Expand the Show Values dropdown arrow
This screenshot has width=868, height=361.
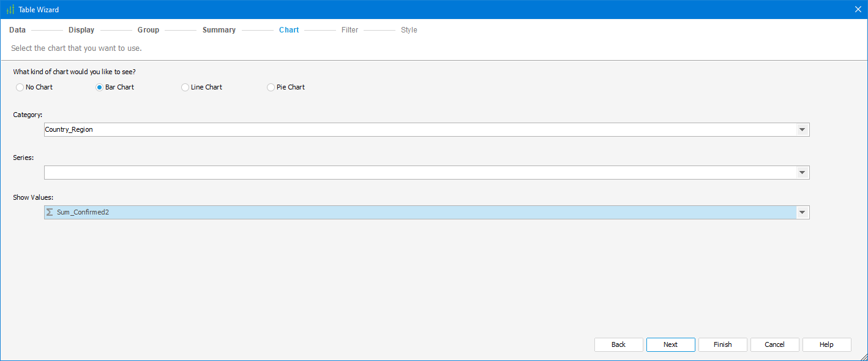click(802, 213)
